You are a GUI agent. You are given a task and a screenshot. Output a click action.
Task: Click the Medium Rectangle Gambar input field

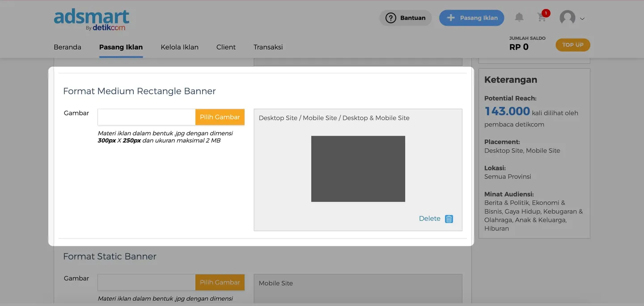pyautogui.click(x=146, y=117)
